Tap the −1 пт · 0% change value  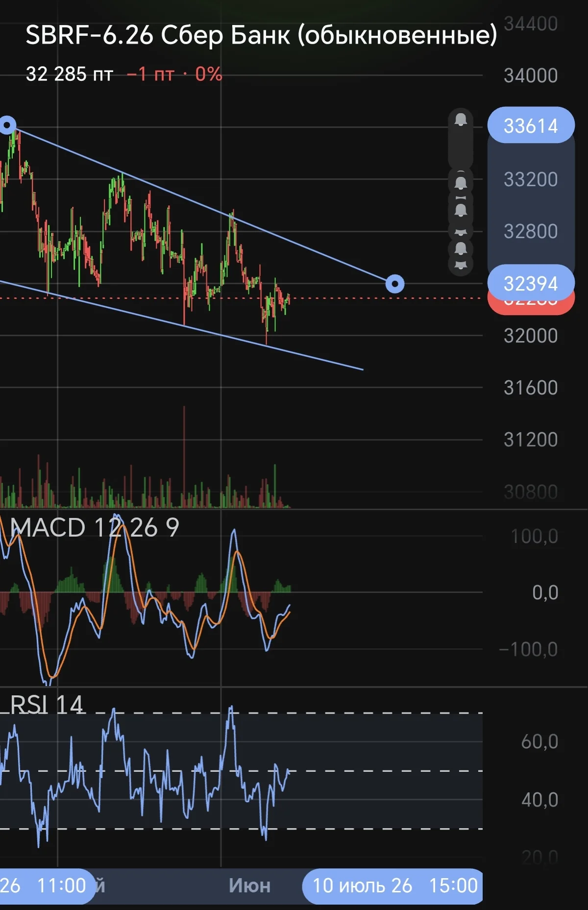(x=174, y=74)
